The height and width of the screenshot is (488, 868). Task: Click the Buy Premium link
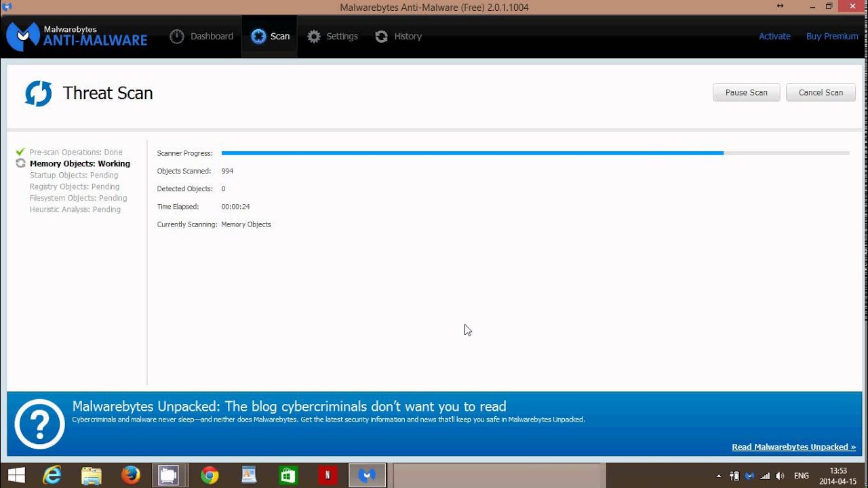pyautogui.click(x=832, y=37)
